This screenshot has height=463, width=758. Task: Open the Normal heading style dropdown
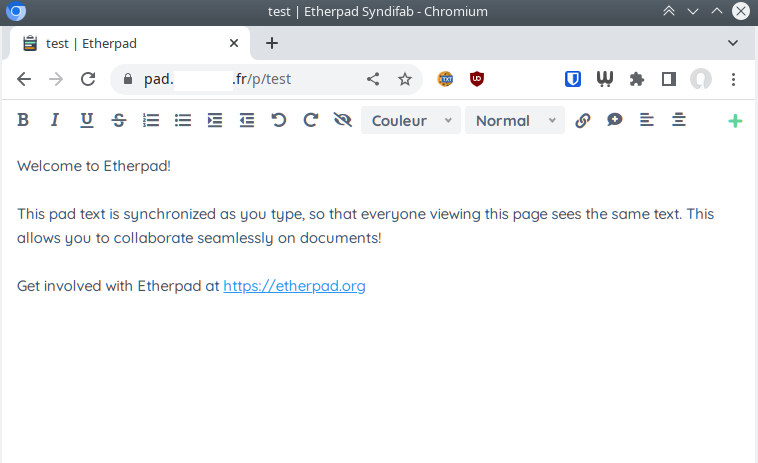(x=515, y=120)
